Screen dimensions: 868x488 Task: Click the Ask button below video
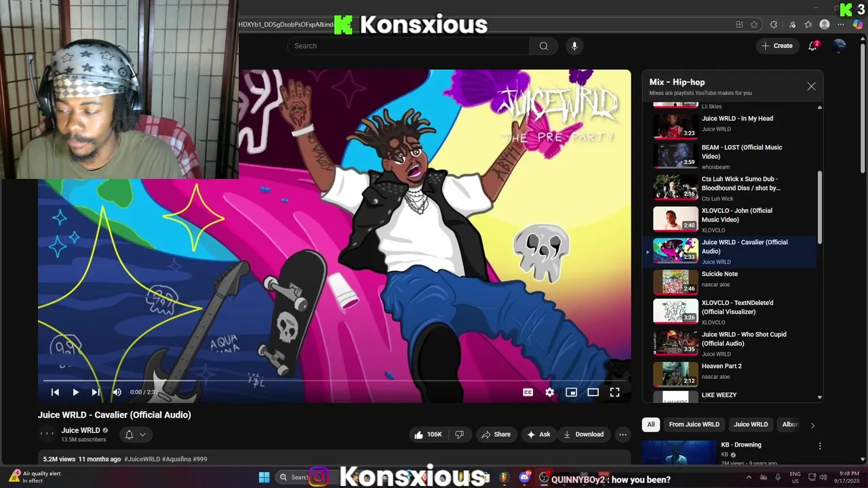538,434
